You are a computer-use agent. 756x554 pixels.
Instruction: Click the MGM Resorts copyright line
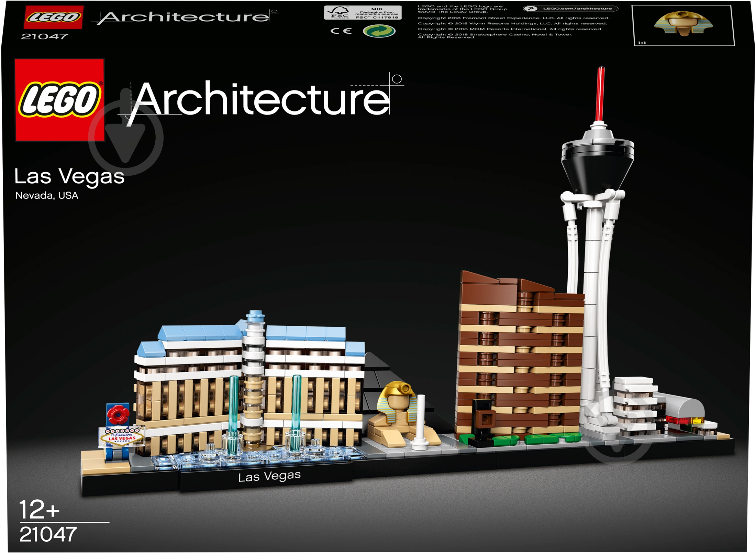(x=510, y=29)
